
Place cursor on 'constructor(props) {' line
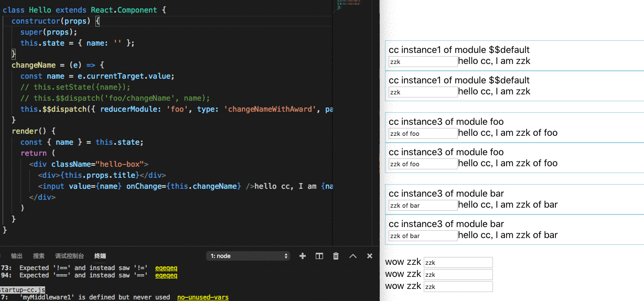pyautogui.click(x=56, y=21)
